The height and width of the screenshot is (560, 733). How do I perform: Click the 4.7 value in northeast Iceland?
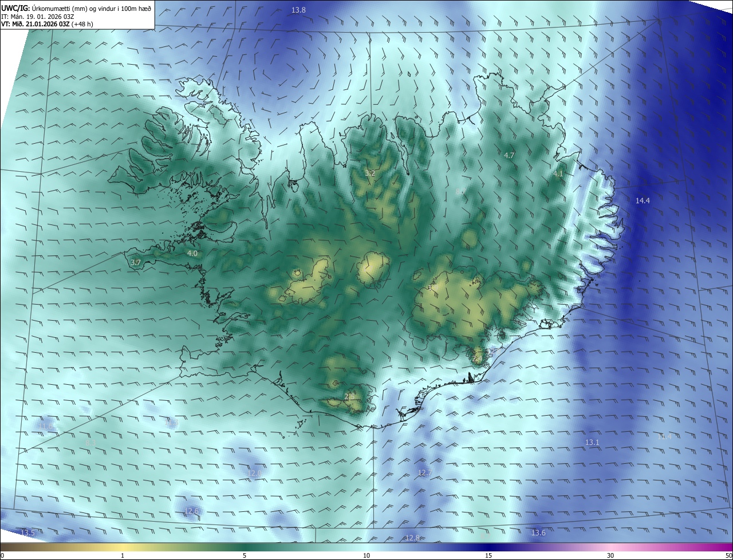(509, 155)
